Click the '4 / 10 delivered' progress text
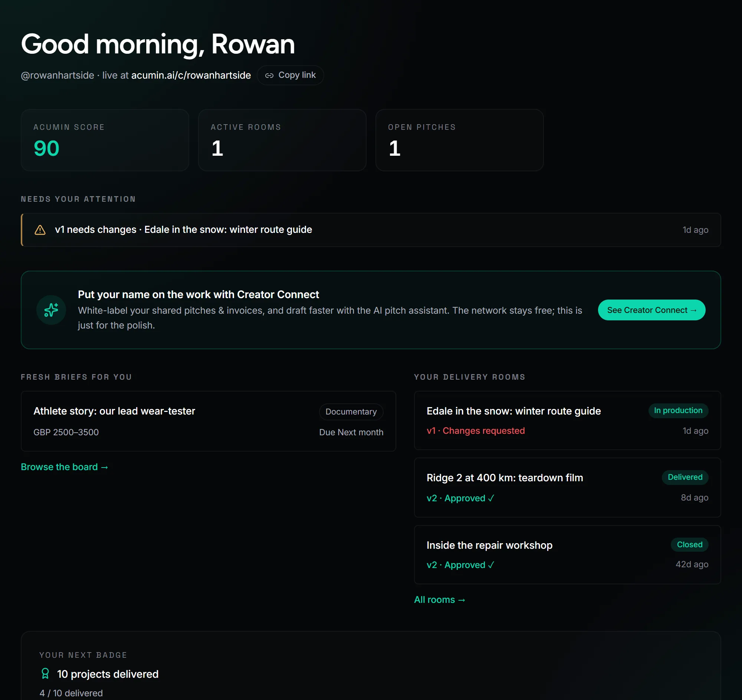The height and width of the screenshot is (700, 742). click(x=71, y=693)
